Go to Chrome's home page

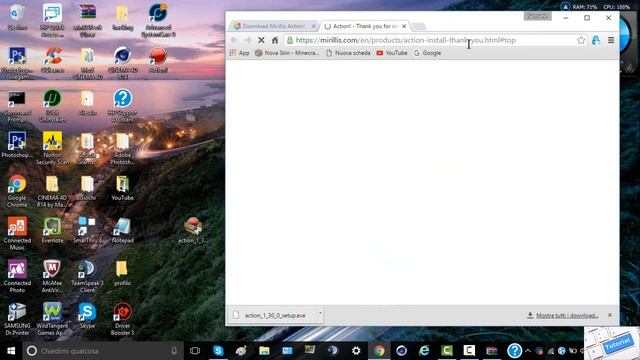(275, 40)
